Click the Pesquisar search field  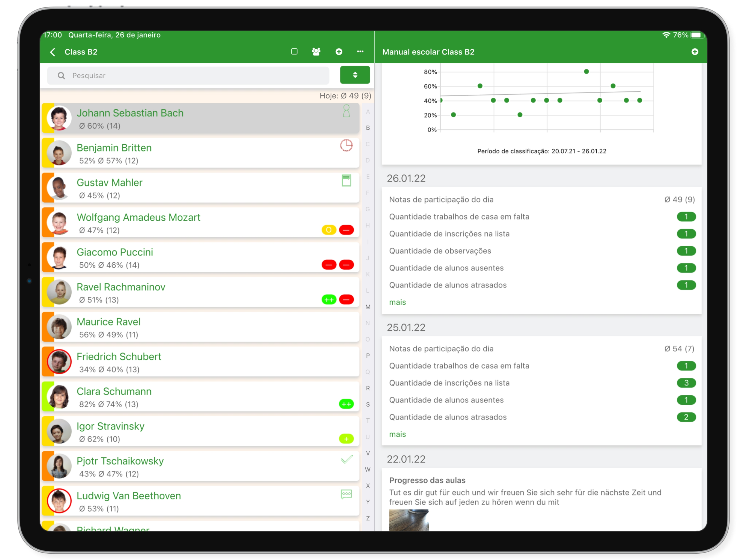pos(189,76)
